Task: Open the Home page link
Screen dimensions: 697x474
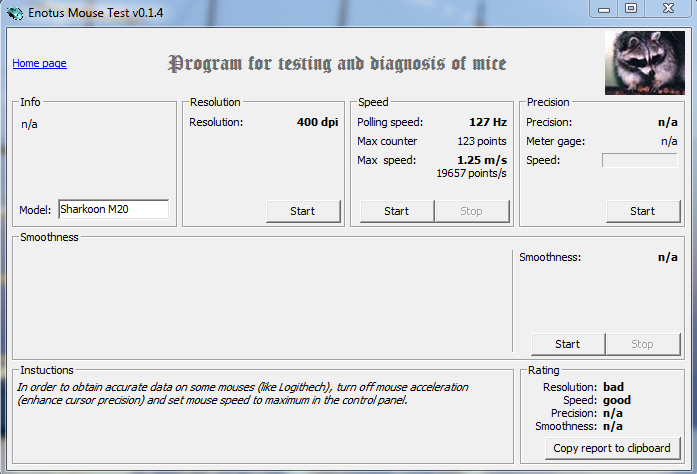Action: pyautogui.click(x=40, y=63)
